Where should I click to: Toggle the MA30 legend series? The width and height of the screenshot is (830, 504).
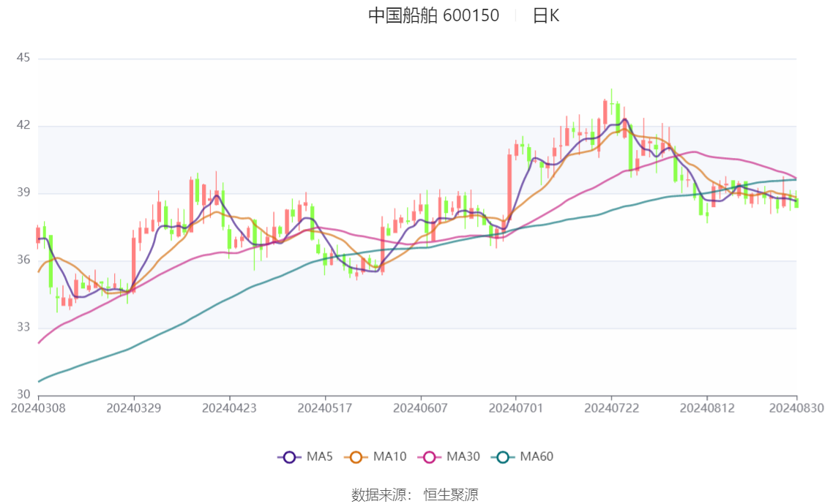click(449, 456)
